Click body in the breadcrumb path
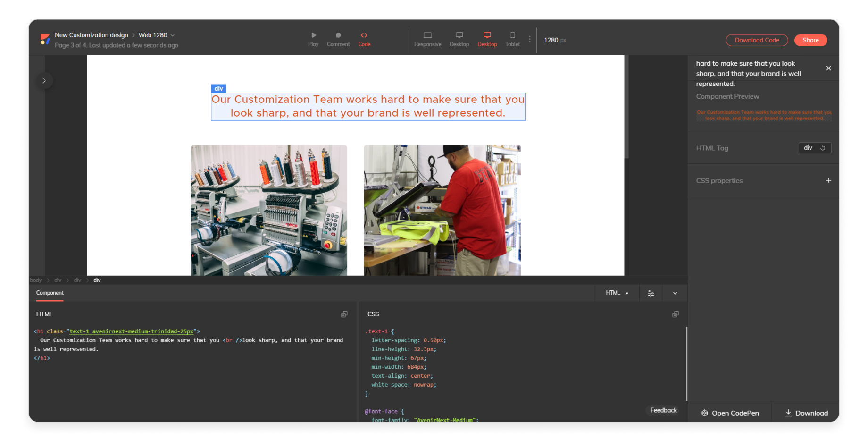Image resolution: width=868 pixels, height=441 pixels. pos(36,280)
